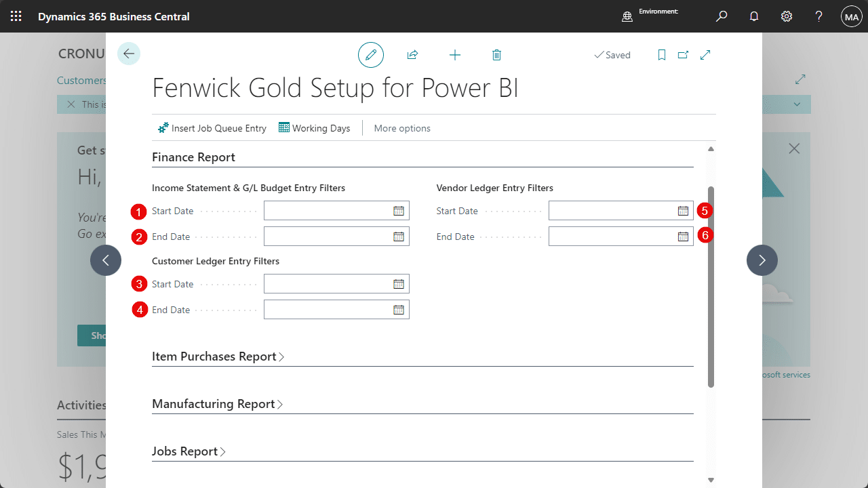The image size is (868, 488).
Task: Open calendar for Vendor Ledger End Date
Action: pyautogui.click(x=683, y=237)
